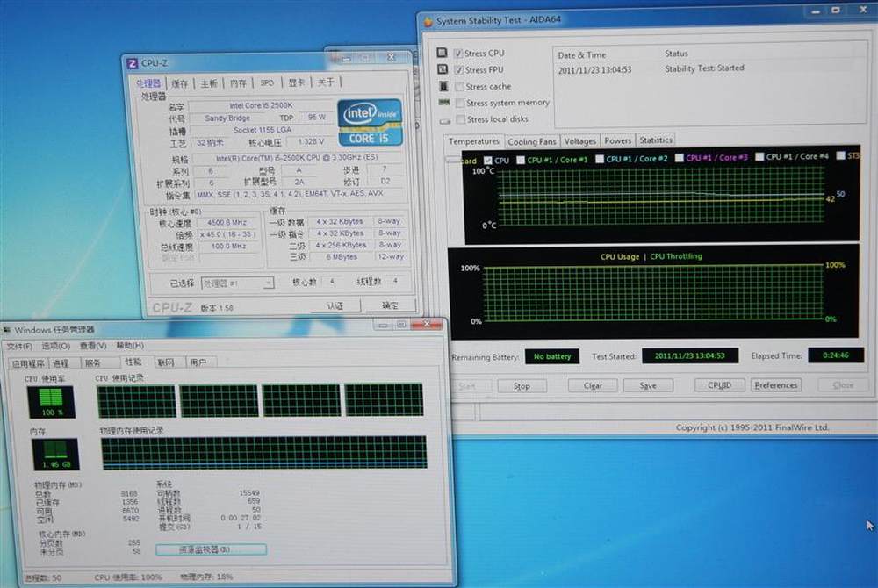
Task: Open Preferences in AIDA64
Action: tap(775, 385)
